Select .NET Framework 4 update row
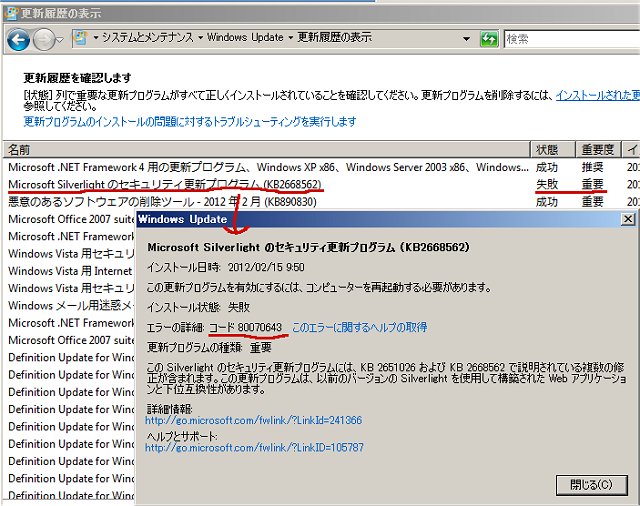The height and width of the screenshot is (506, 640). [x=320, y=167]
